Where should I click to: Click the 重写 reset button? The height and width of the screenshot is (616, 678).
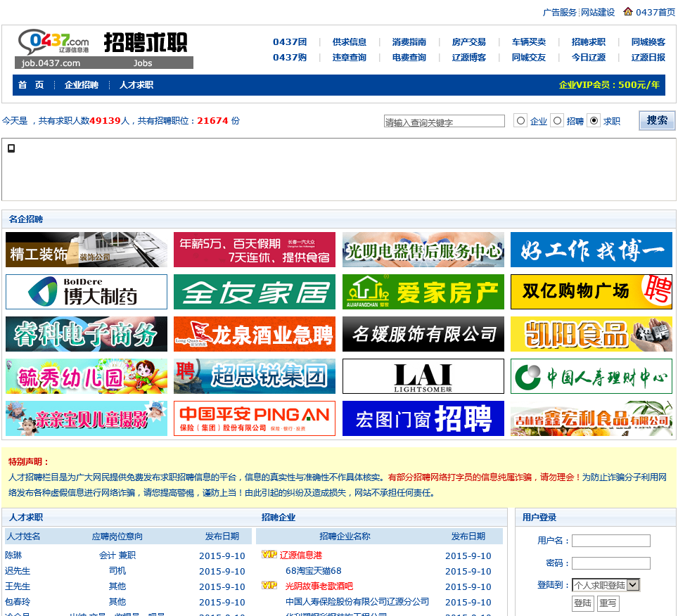coord(608,603)
